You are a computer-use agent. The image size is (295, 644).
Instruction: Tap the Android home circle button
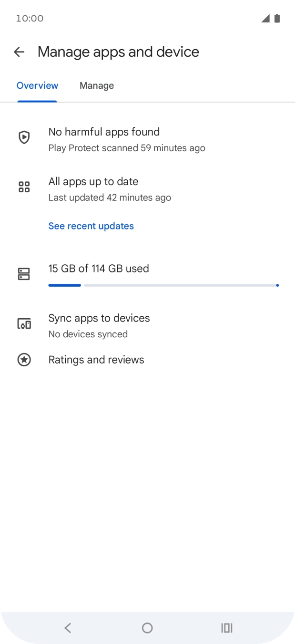click(147, 628)
